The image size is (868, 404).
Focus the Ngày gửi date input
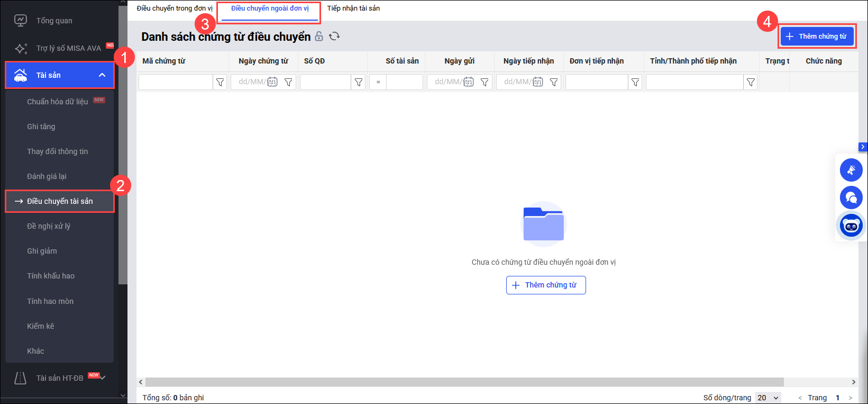(448, 82)
